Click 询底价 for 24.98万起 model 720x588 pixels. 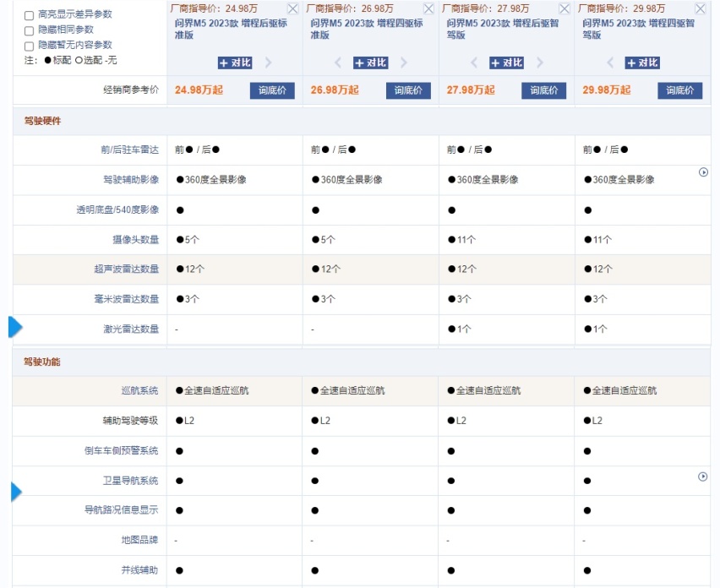click(272, 90)
